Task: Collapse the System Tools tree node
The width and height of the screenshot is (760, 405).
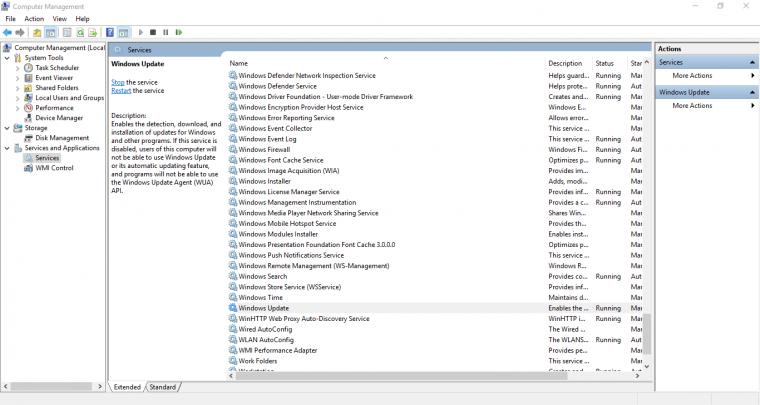Action: [7, 58]
